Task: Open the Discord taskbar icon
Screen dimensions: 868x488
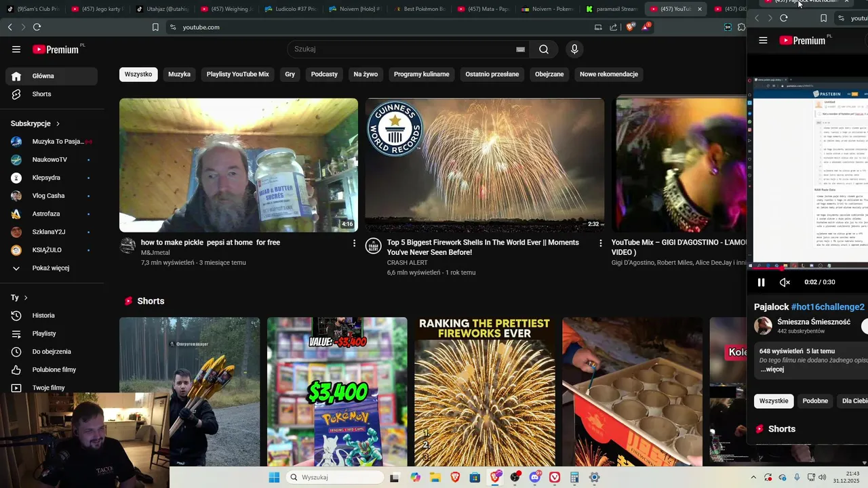Action: coord(535,477)
